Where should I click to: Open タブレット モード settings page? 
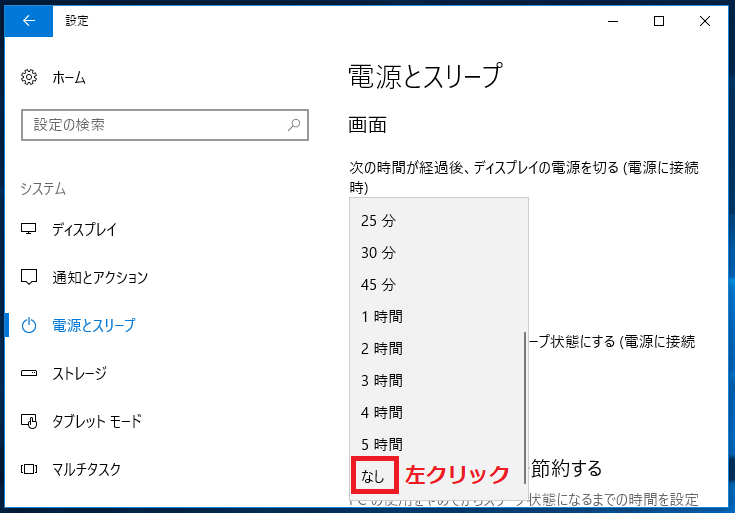pyautogui.click(x=97, y=421)
